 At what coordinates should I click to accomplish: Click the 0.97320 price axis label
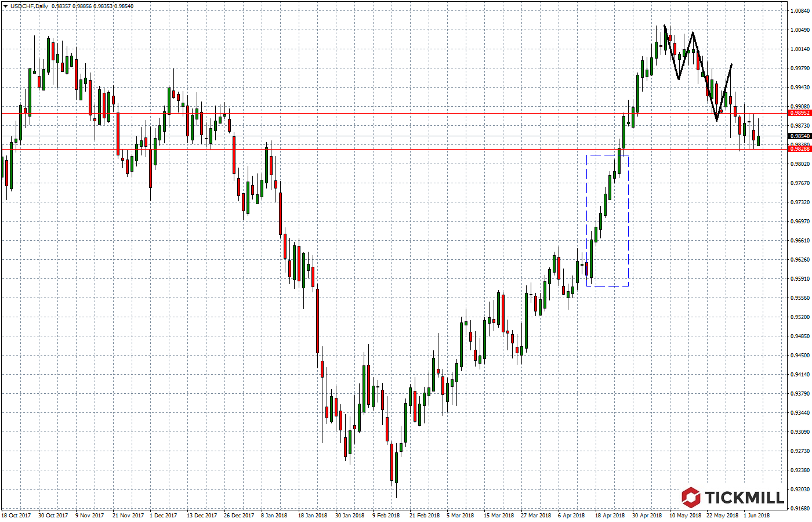[x=800, y=202]
